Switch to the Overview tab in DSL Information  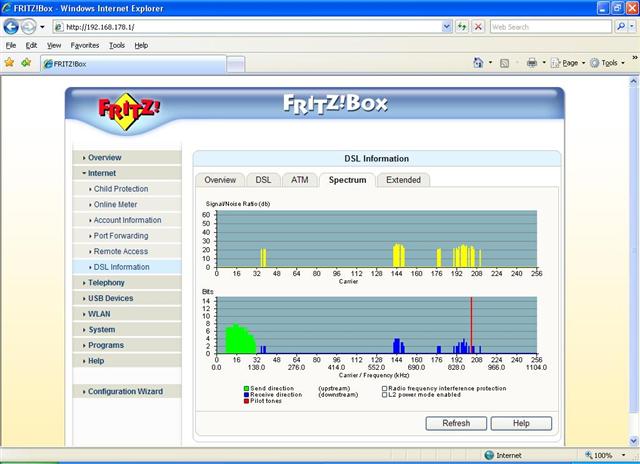point(220,180)
